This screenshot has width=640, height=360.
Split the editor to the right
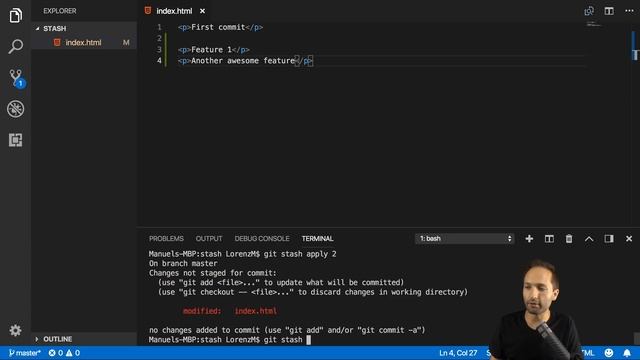(609, 11)
